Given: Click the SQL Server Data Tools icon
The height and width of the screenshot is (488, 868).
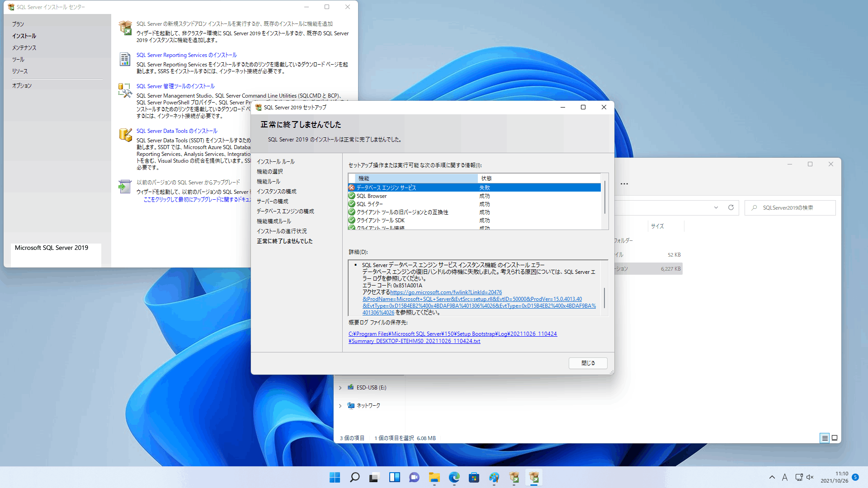Looking at the screenshot, I should pyautogui.click(x=125, y=135).
